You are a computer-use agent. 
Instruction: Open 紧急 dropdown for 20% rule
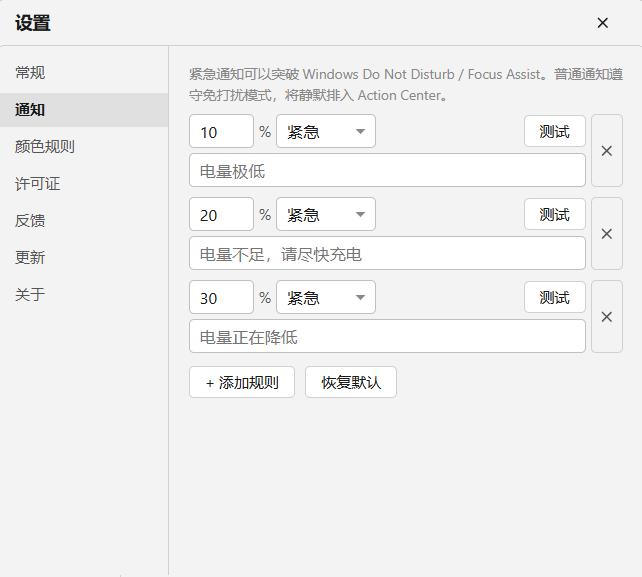pos(326,214)
